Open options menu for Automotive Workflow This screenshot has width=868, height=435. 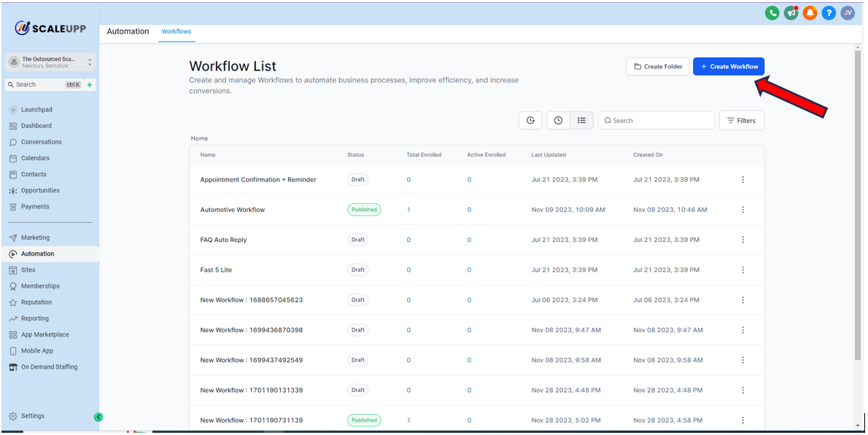click(743, 210)
